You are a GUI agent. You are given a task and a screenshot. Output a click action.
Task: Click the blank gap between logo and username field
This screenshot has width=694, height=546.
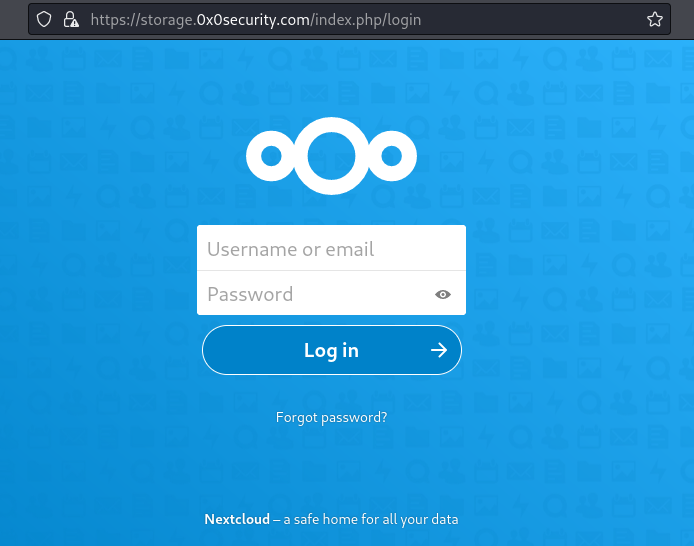tap(331, 211)
